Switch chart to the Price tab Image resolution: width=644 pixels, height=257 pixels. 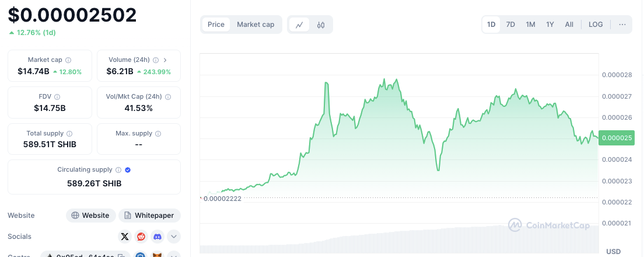216,25
